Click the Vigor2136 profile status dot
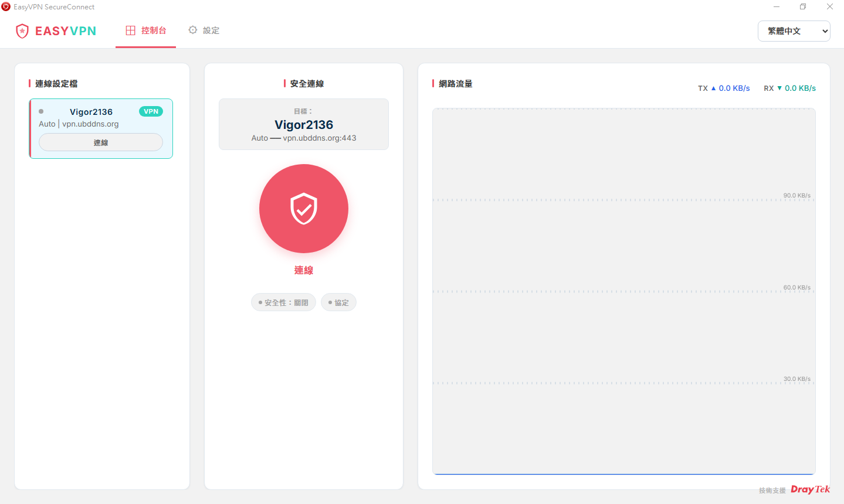844x504 pixels. click(x=41, y=111)
